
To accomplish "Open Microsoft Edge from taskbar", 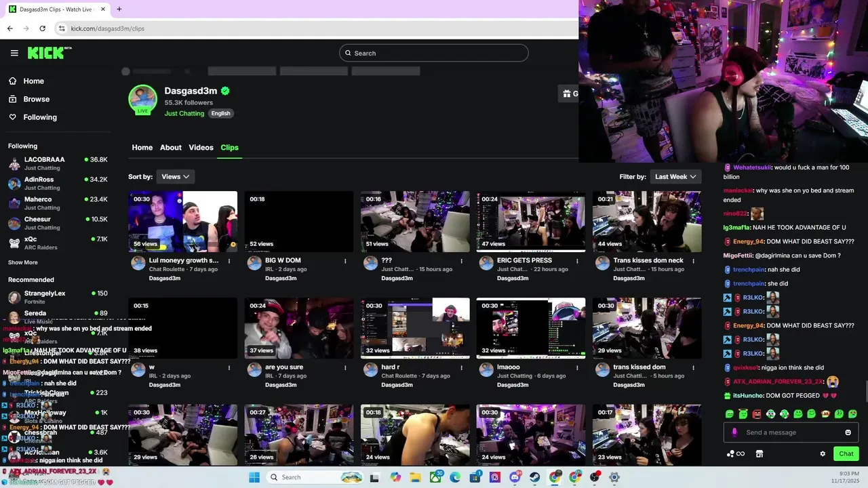I will coord(455,477).
